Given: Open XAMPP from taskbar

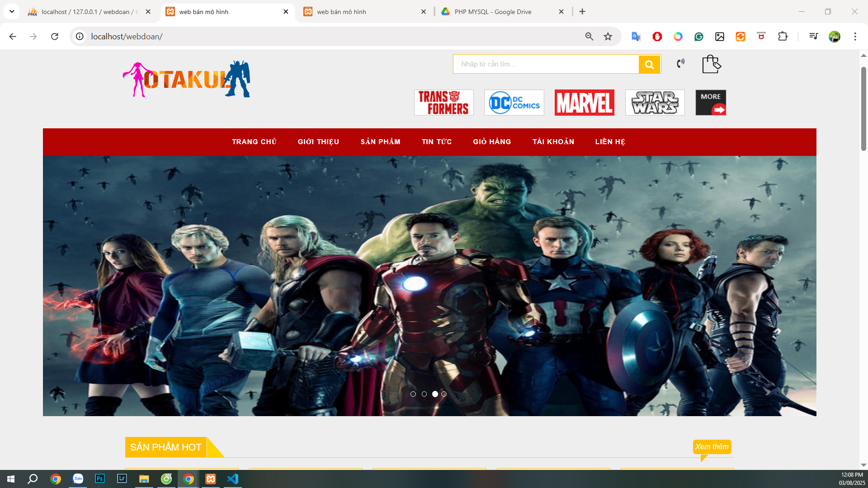Looking at the screenshot, I should [x=211, y=479].
